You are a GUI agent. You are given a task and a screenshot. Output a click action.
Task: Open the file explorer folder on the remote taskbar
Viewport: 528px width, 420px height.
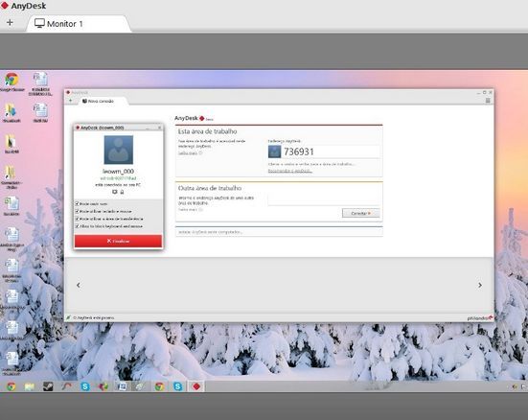(x=30, y=386)
